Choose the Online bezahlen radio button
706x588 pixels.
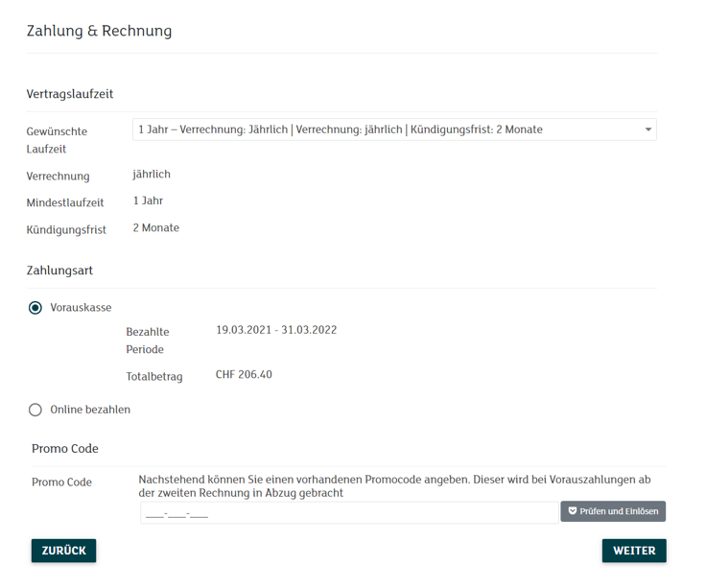(35, 410)
